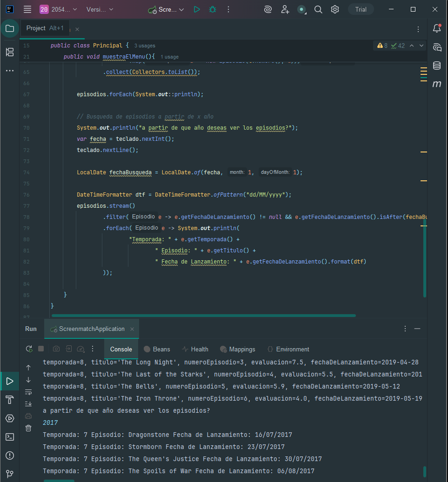Toggle scroll to end of console
This screenshot has width=448, height=482.
pyautogui.click(x=28, y=404)
